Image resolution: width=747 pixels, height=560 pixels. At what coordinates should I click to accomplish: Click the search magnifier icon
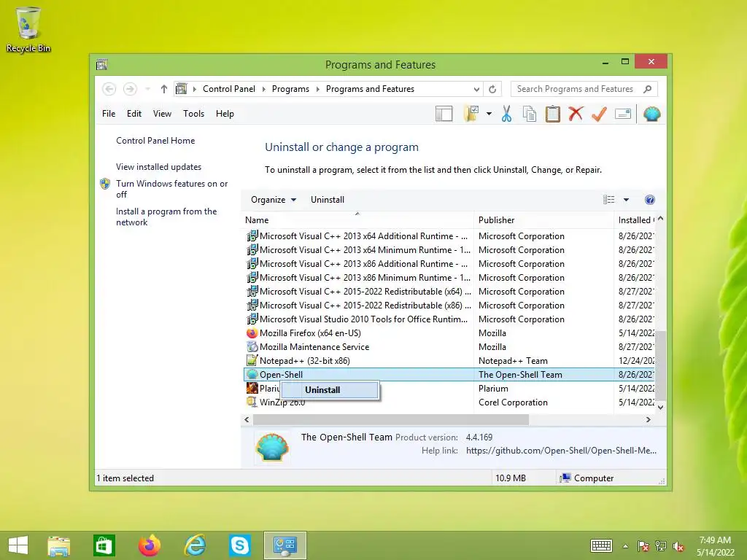[647, 89]
